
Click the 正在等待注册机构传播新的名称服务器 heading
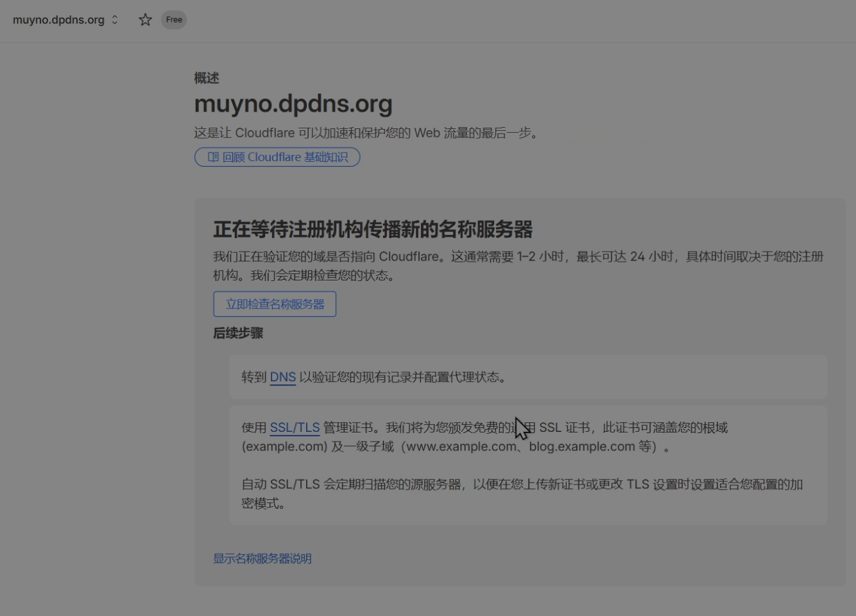pos(373,230)
